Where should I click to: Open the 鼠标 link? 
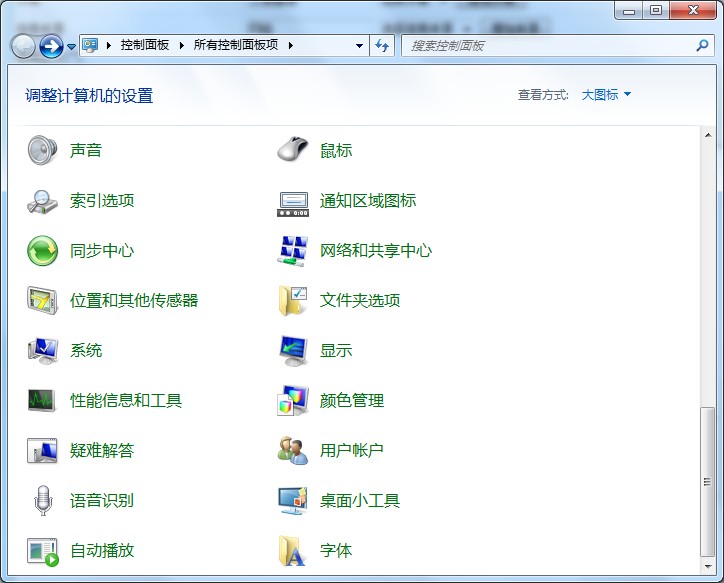[x=336, y=150]
